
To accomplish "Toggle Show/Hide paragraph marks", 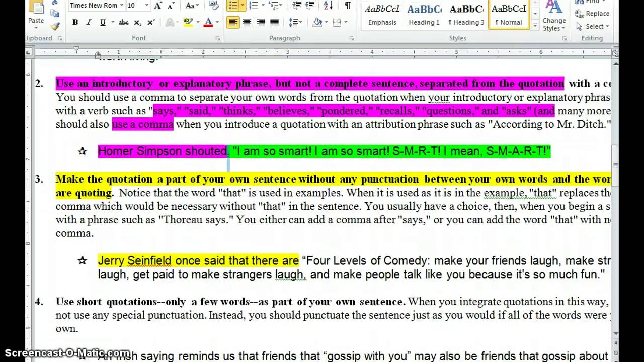I will [347, 6].
